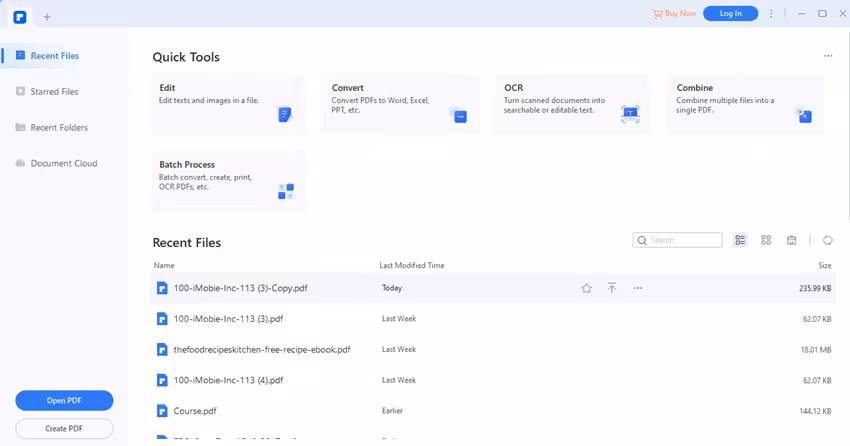Image resolution: width=850 pixels, height=446 pixels.
Task: Star the 100-iMobie-Inc-113 (3)-Copy.pdf file
Action: coord(587,288)
